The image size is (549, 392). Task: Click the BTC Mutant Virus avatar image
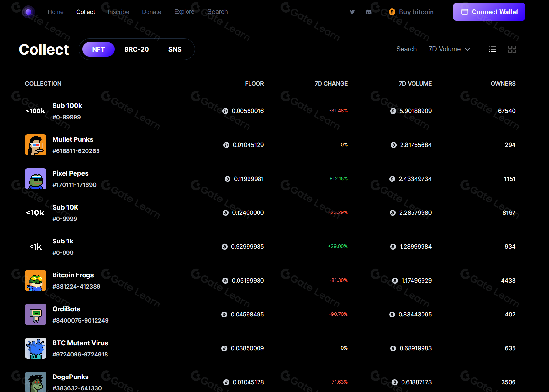point(36,348)
